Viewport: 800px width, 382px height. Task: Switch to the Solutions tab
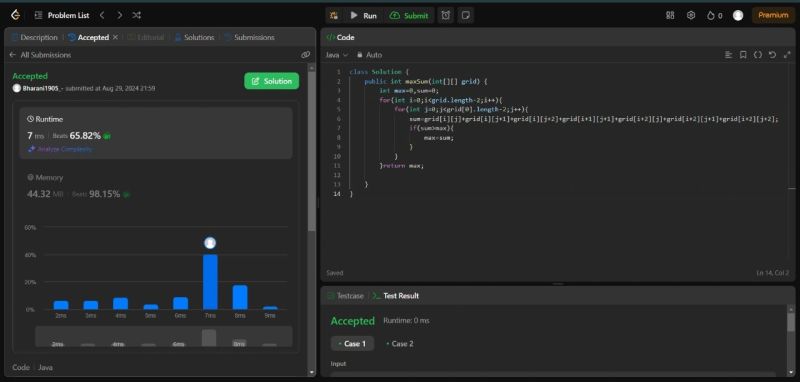pos(194,37)
